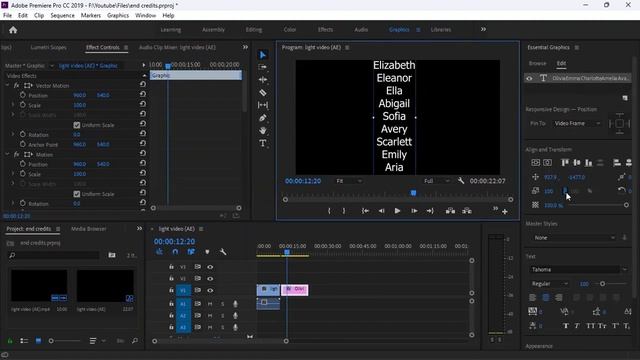Open Master Styles None dropdown
Screen dimensions: 640x360
pyautogui.click(x=573, y=238)
